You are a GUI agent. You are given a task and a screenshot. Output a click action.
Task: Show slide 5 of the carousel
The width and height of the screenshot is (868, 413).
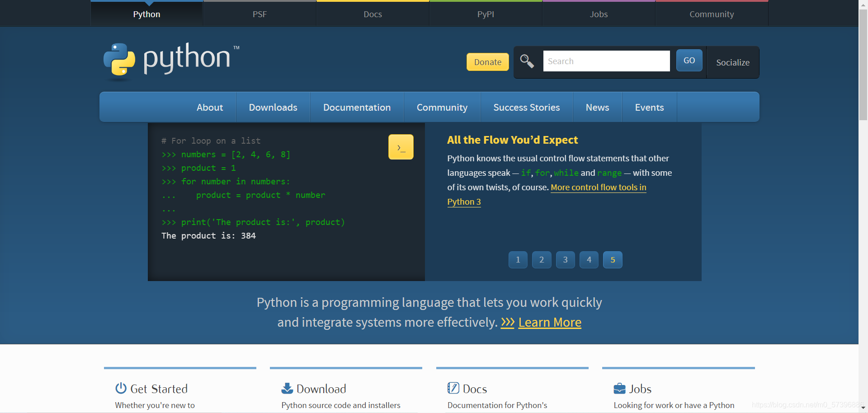click(613, 260)
